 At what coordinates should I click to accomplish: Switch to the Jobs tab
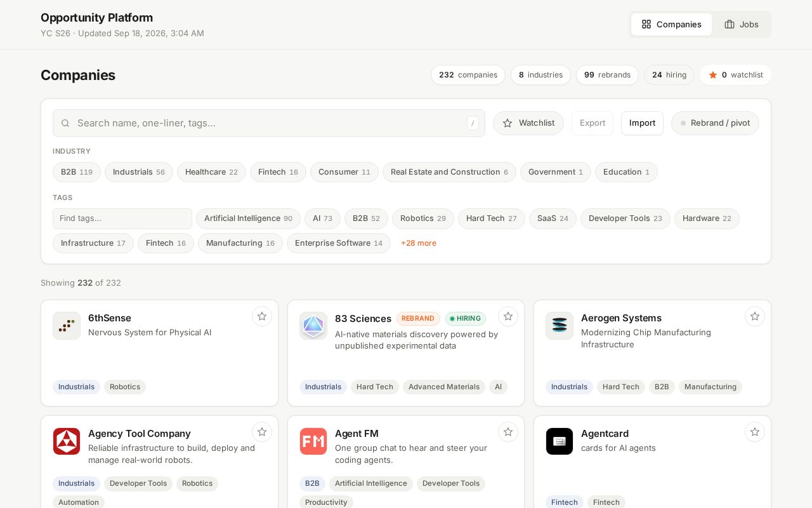741,24
